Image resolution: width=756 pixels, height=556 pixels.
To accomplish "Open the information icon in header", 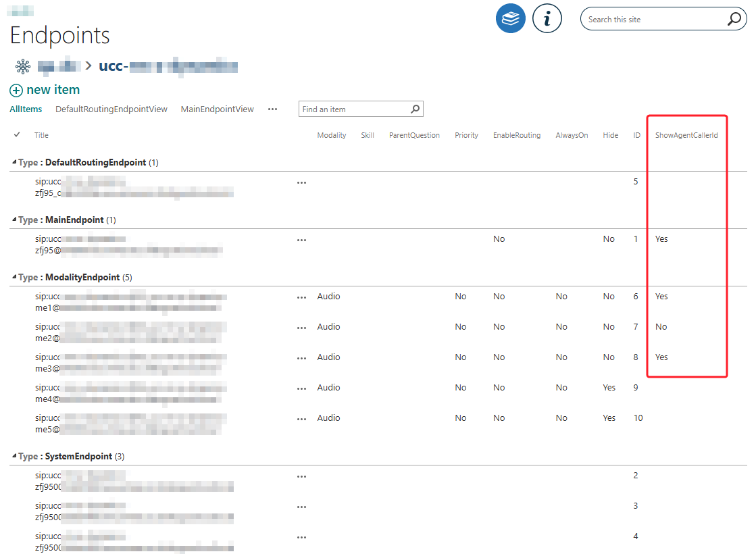I will coord(547,19).
